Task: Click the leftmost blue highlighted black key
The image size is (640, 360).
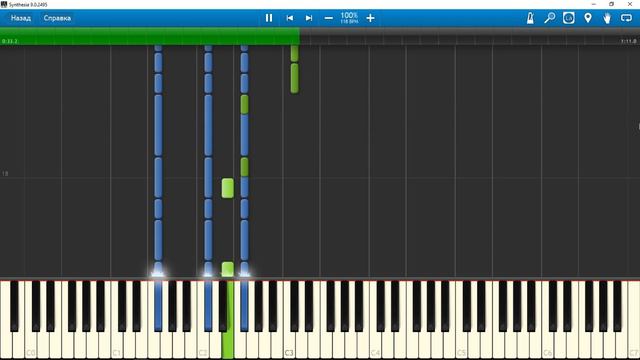Action: (158, 306)
